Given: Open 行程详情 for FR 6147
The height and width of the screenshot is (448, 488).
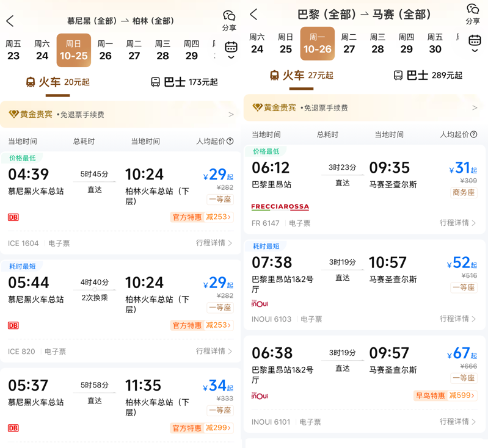Looking at the screenshot, I should click(458, 223).
